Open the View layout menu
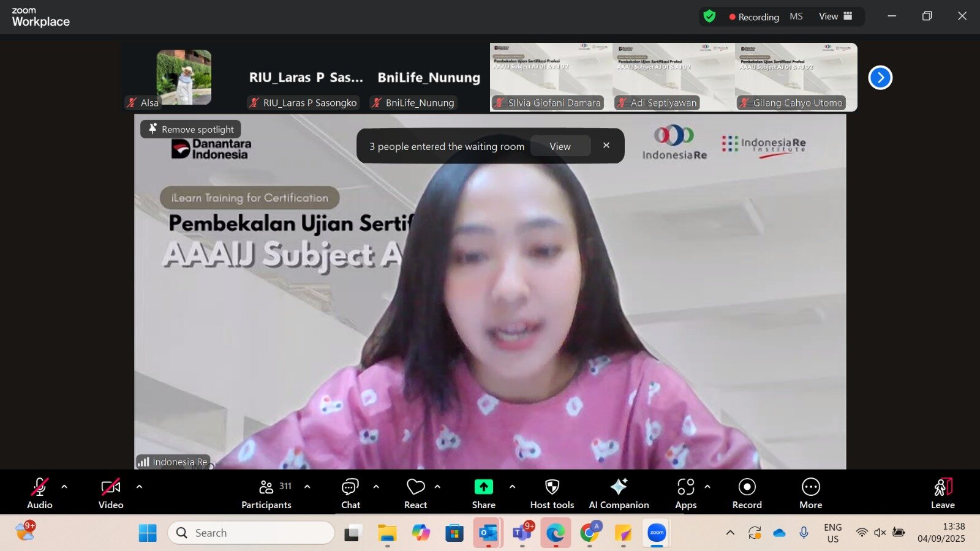980x551 pixels. pos(835,17)
